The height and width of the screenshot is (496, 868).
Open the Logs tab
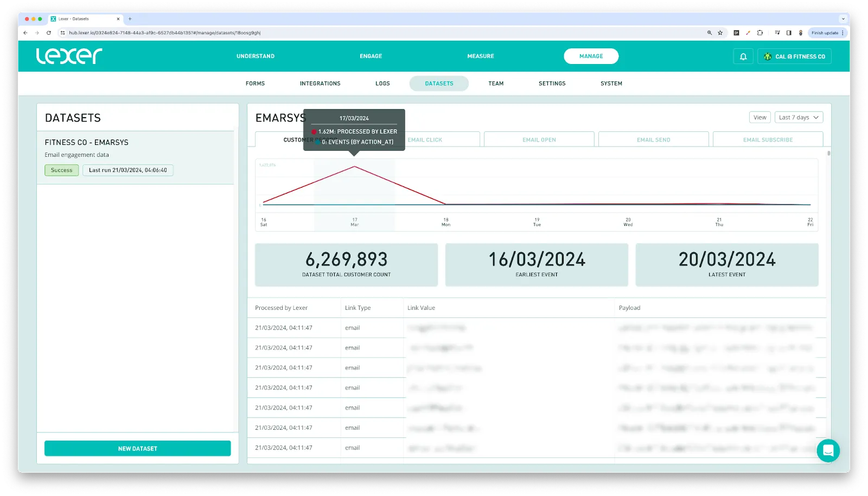382,84
